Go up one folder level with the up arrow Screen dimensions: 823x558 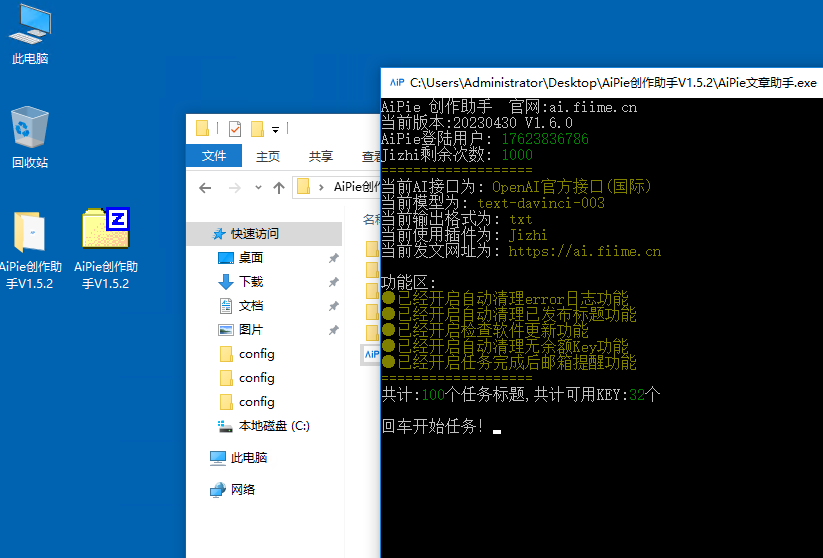pyautogui.click(x=279, y=187)
